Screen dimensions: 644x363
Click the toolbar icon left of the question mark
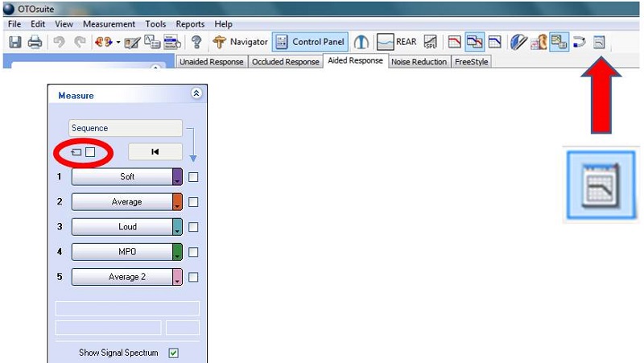(172, 42)
